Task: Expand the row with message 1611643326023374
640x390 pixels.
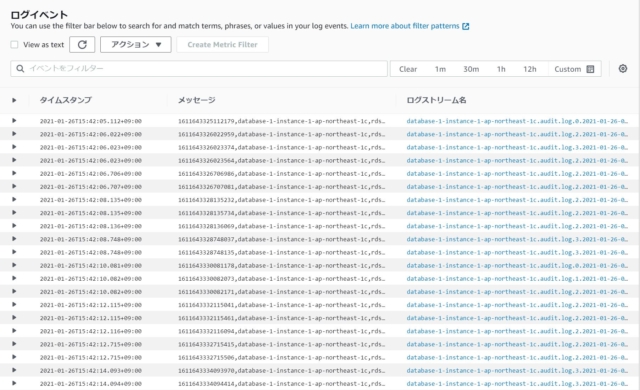Action: click(14, 147)
